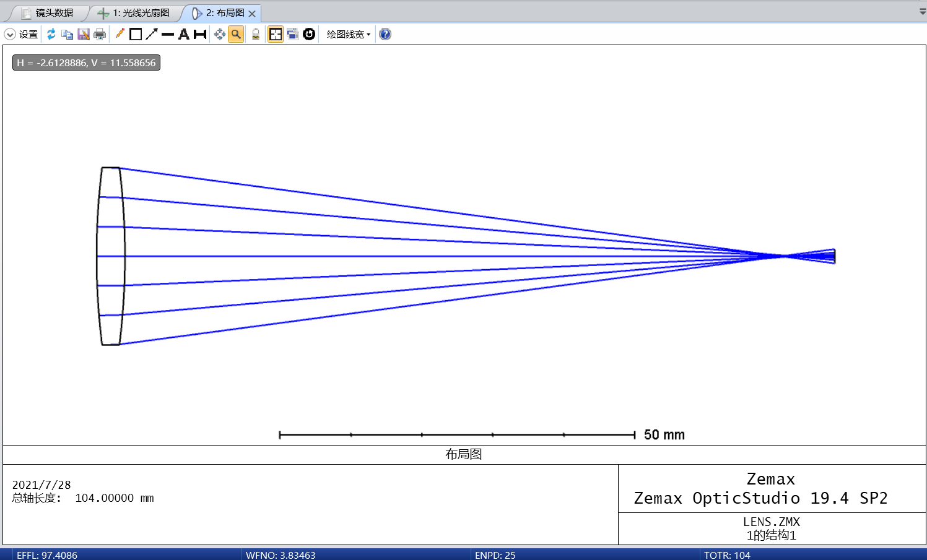Close the 布局图 tab
The width and height of the screenshot is (927, 560).
coord(252,13)
